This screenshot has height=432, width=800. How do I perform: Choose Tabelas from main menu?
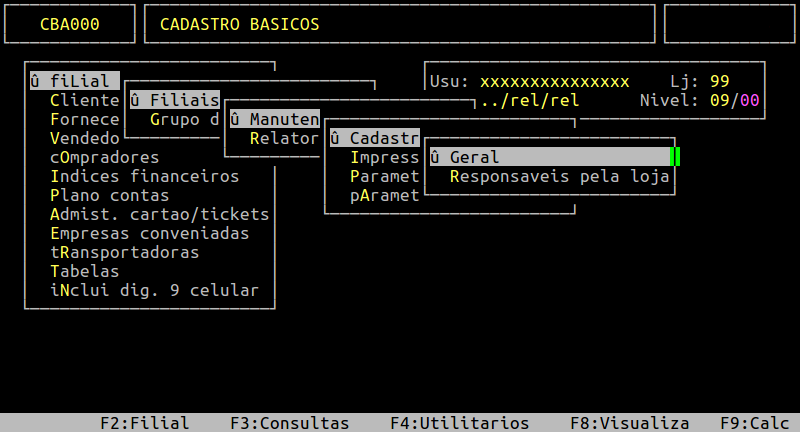[85, 271]
